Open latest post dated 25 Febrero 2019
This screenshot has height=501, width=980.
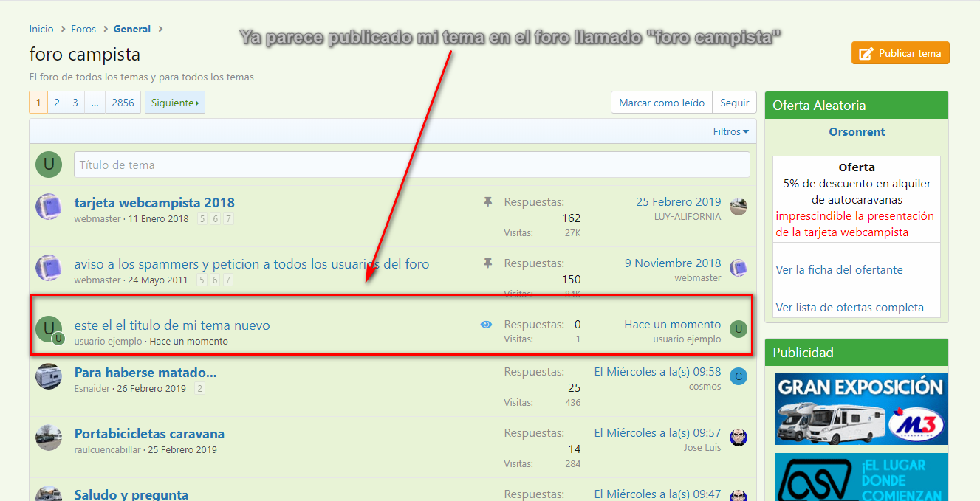point(678,201)
